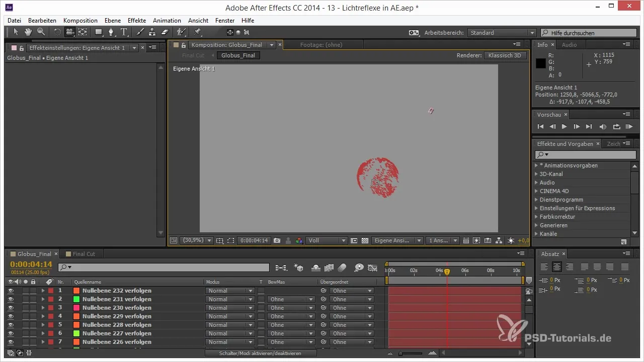Viewport: 644px width, 362px height.
Task: Take a snapshot with the camera icon
Action: pos(277,241)
